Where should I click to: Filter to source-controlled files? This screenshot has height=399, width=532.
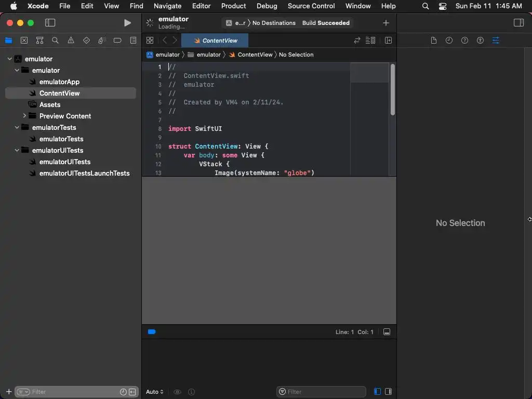(132, 392)
